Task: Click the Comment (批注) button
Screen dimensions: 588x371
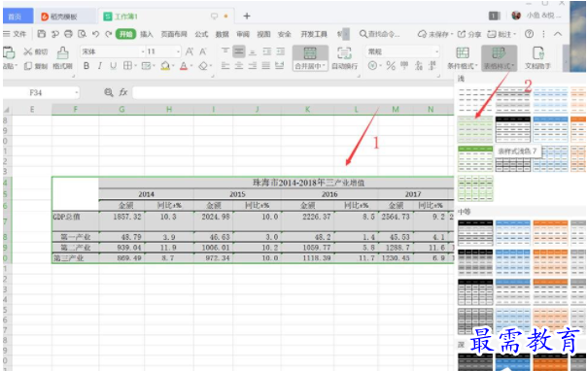Action: (x=502, y=34)
